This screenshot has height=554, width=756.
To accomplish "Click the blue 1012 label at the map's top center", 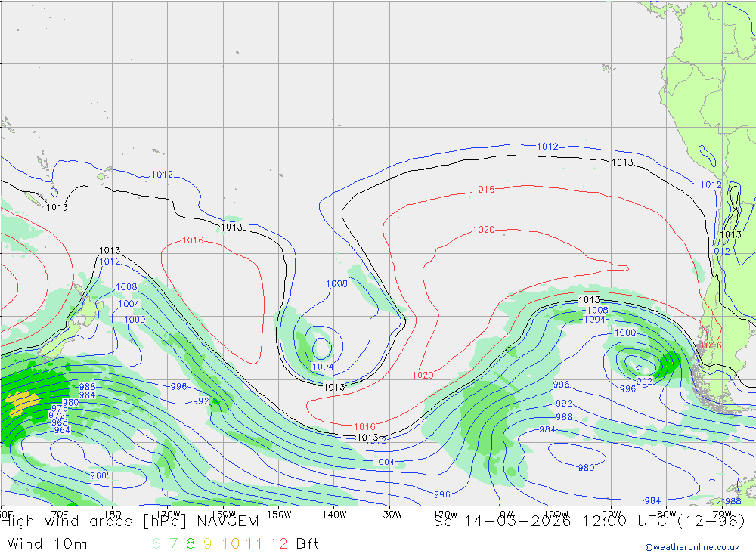I will [x=547, y=146].
